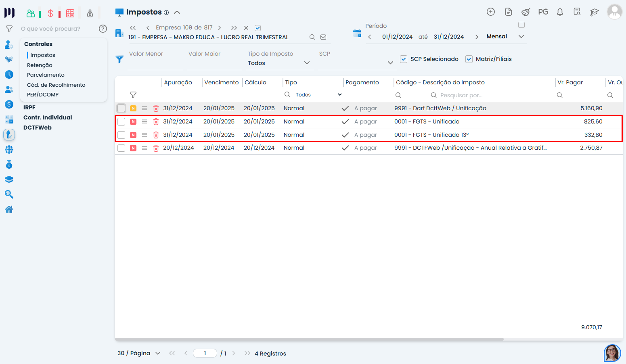Select Parcelamento from the Controles menu
Screen dimensions: 626x364
point(46,75)
